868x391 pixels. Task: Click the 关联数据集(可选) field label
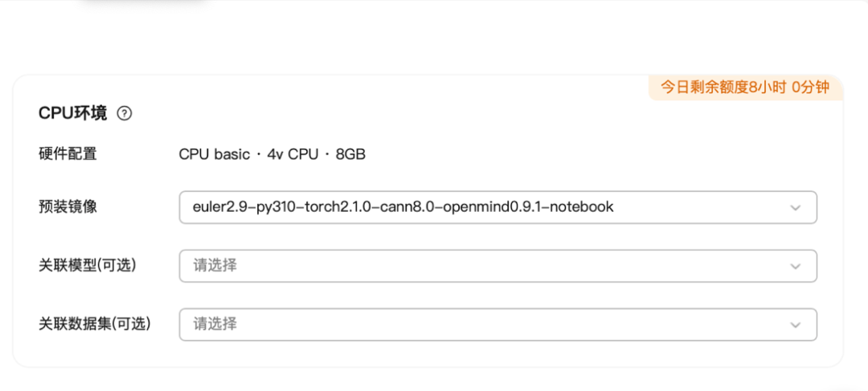coord(95,324)
